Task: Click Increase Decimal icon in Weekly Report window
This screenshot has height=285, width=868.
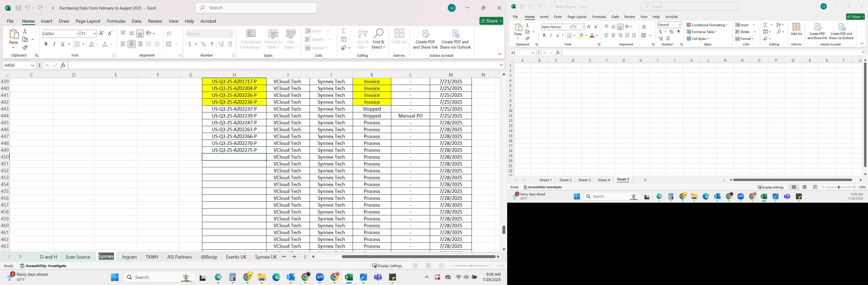Action: (x=661, y=39)
